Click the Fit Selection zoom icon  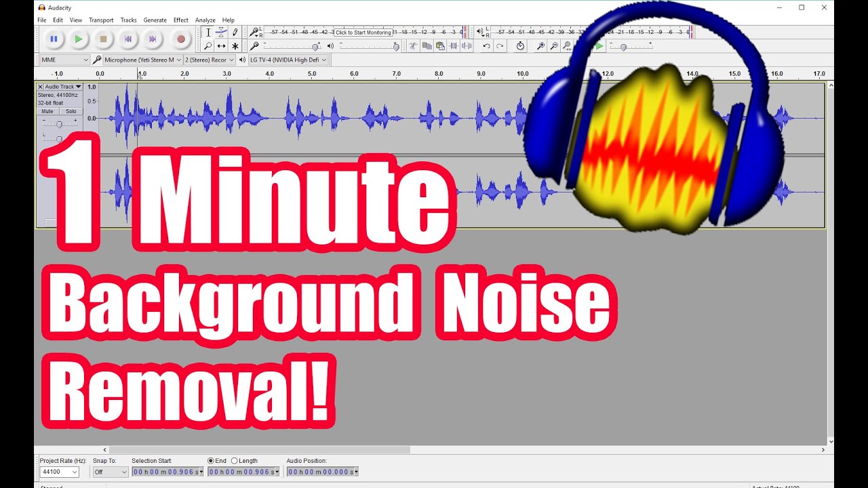[x=568, y=46]
